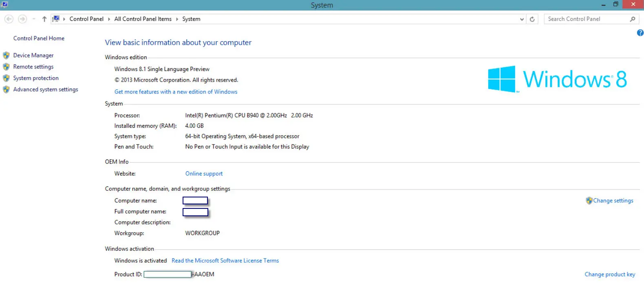Expand chevron after Control Panel breadcrumb
Image resolution: width=644 pixels, height=288 pixels.
tap(109, 19)
